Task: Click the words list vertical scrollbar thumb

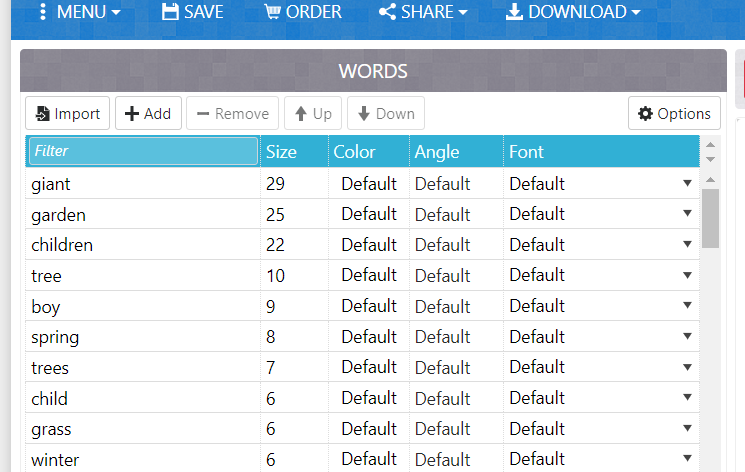Action: 710,218
